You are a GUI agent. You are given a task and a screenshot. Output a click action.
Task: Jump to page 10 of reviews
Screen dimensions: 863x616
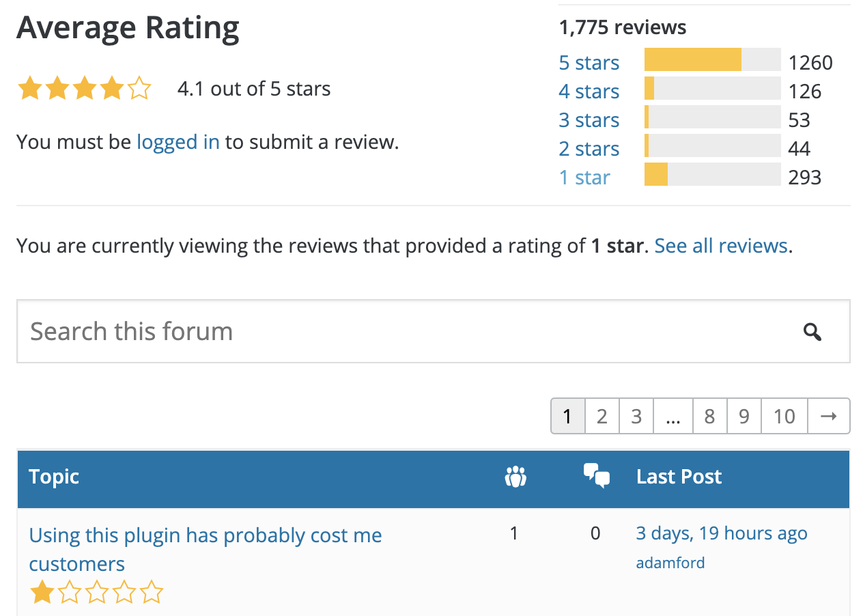click(x=784, y=416)
